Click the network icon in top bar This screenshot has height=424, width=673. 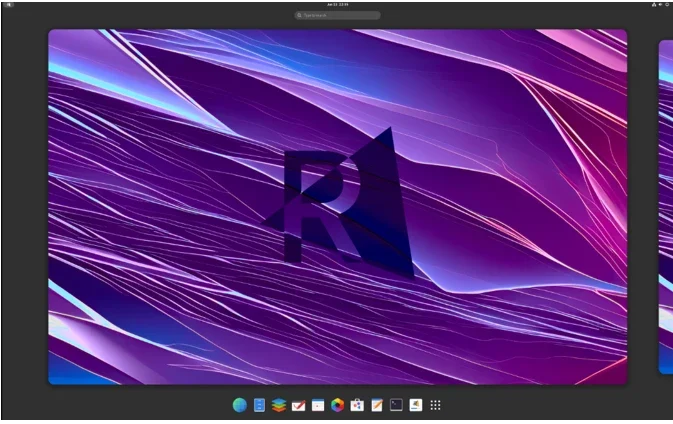click(x=652, y=4)
